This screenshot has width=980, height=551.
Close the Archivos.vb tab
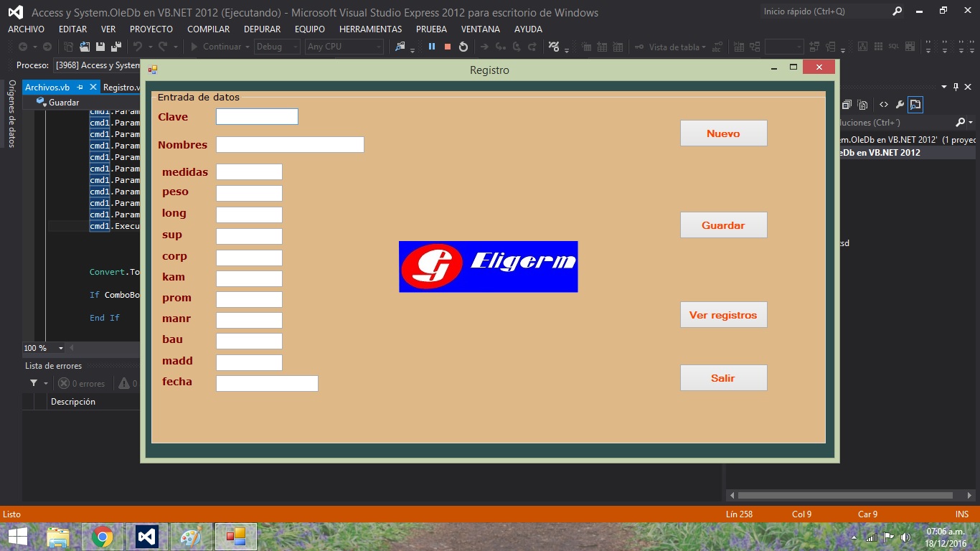92,88
